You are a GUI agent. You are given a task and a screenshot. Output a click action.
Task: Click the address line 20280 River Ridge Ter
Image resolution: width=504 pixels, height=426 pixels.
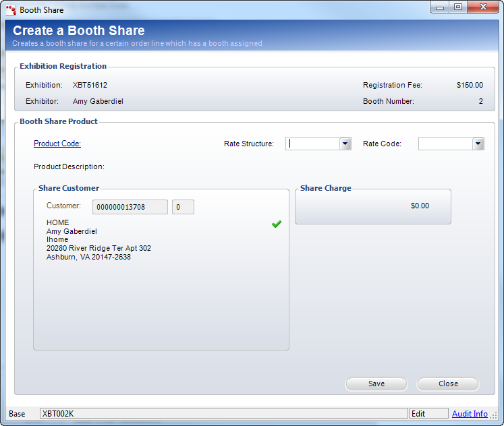tap(99, 248)
